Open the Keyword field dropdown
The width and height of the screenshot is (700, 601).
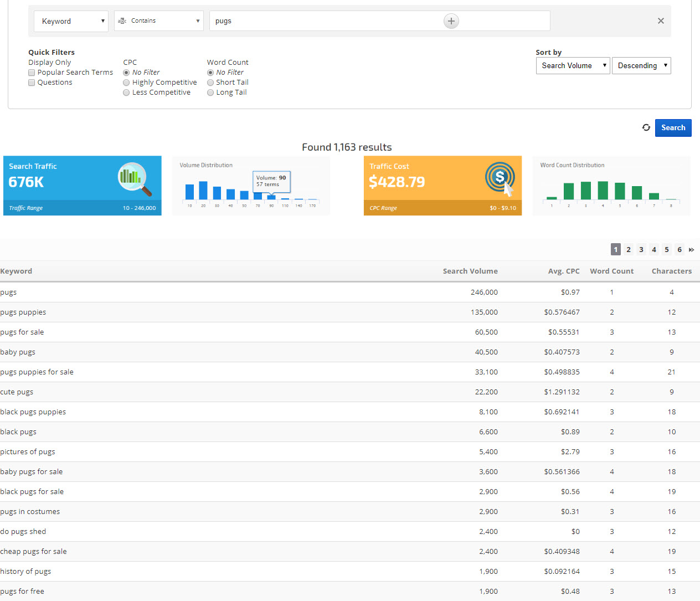click(x=71, y=21)
